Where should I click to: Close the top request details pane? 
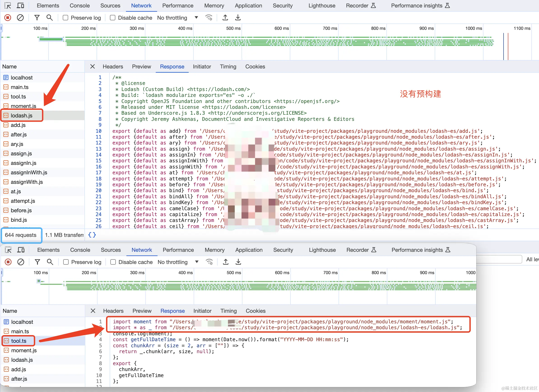93,67
